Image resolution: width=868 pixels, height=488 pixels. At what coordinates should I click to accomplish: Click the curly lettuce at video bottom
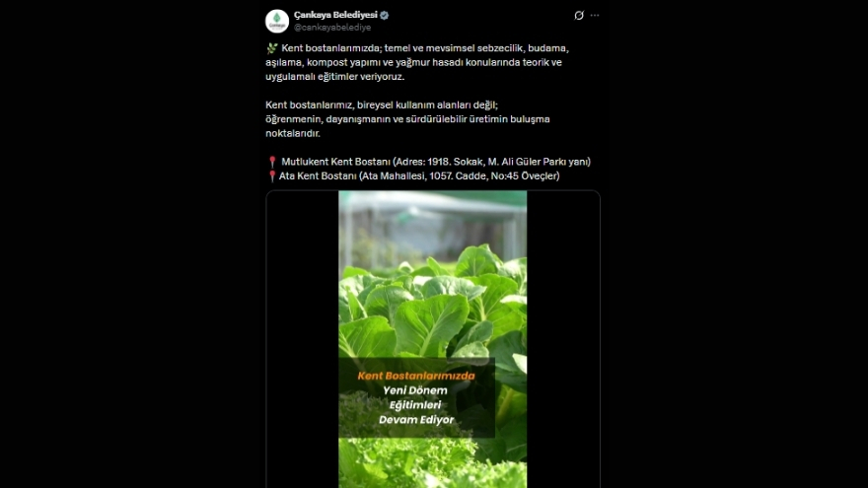click(433, 463)
